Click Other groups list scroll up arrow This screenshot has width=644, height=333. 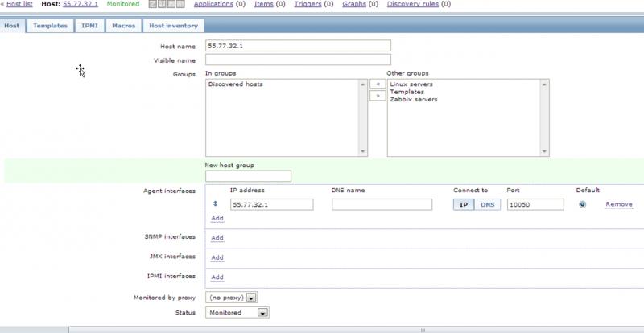(x=545, y=84)
